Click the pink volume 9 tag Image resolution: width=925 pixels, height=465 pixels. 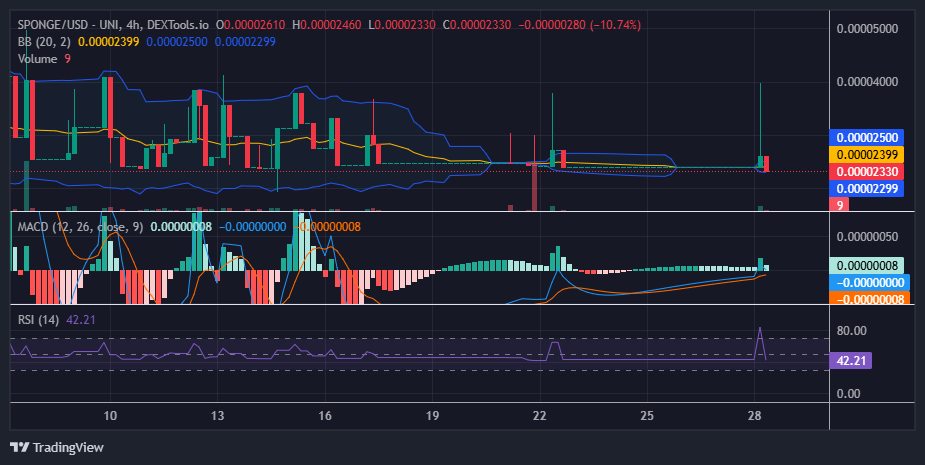[x=839, y=205]
